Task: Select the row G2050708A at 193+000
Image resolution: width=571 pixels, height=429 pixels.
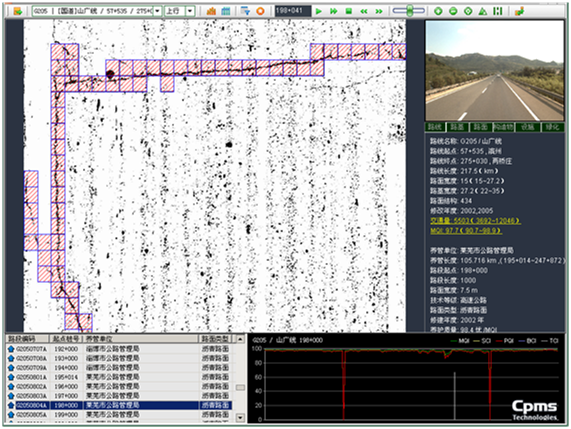Action: [x=120, y=358]
